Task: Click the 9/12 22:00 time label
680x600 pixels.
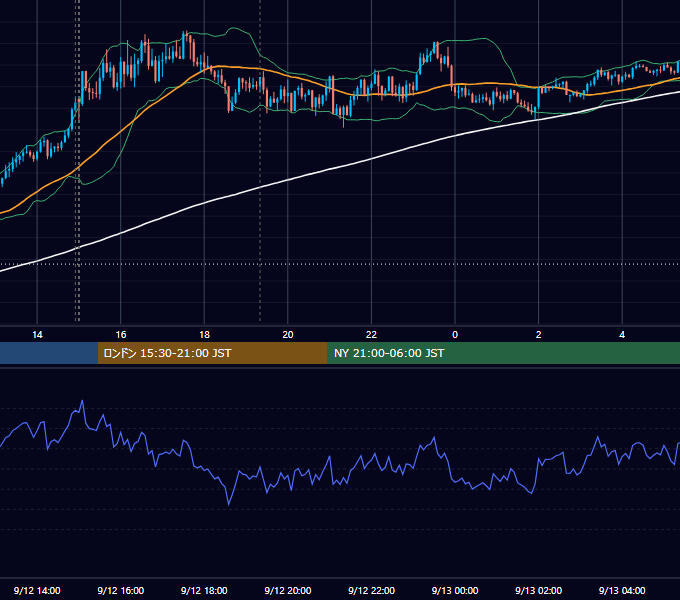Action: point(372,590)
